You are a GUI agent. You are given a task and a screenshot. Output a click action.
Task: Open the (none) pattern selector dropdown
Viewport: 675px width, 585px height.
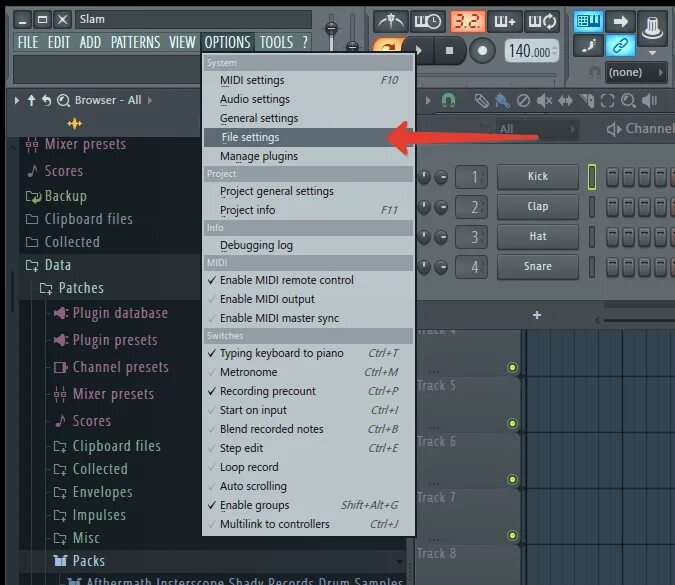tap(636, 72)
